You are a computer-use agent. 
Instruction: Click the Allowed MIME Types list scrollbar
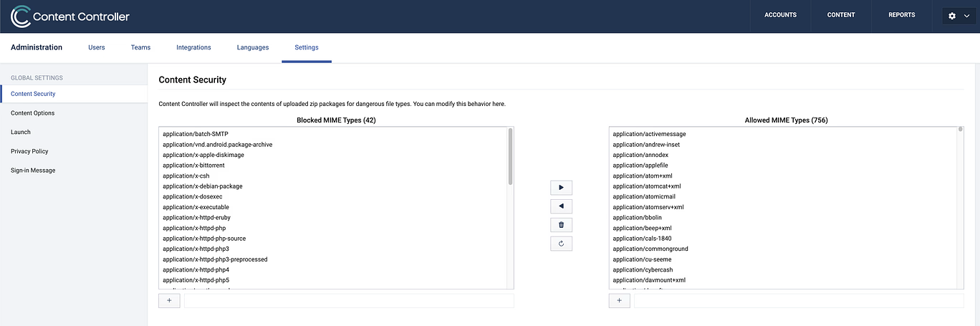point(961,130)
